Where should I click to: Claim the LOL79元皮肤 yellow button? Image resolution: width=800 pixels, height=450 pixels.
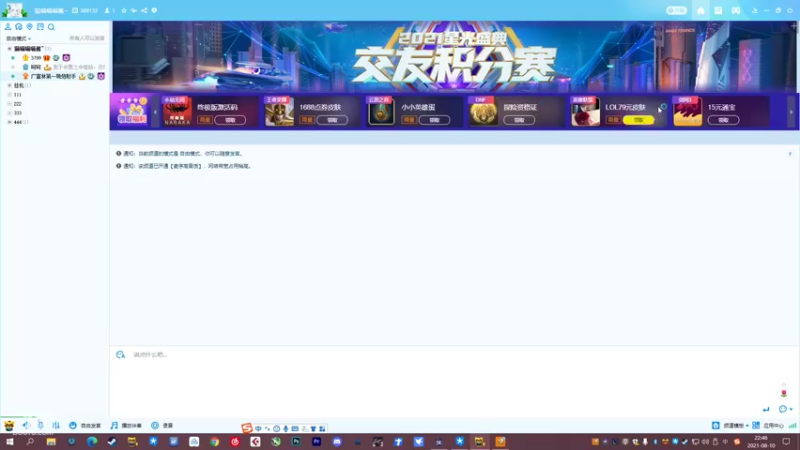tap(638, 120)
